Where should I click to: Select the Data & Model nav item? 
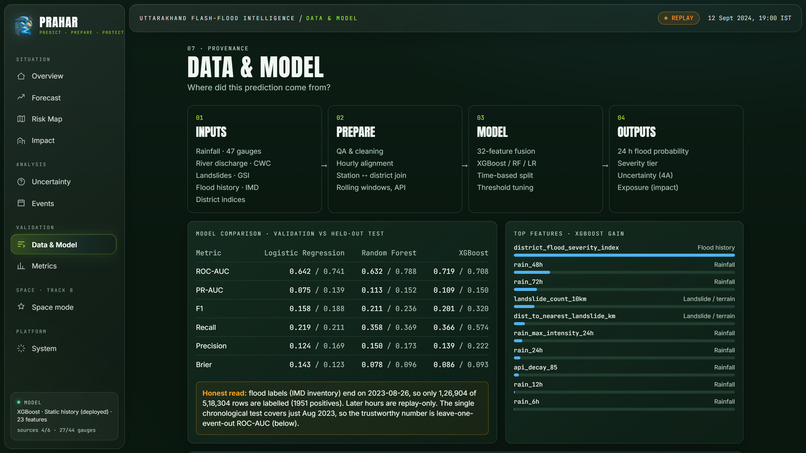[63, 245]
